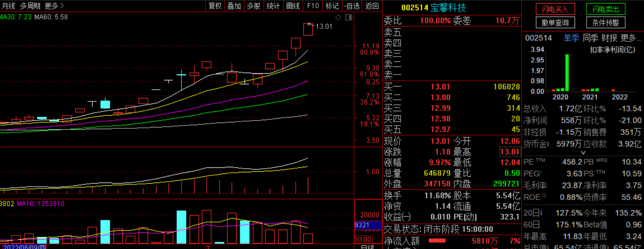Click the 买五 bid price 12.97
644x249 pixels.
click(x=441, y=130)
